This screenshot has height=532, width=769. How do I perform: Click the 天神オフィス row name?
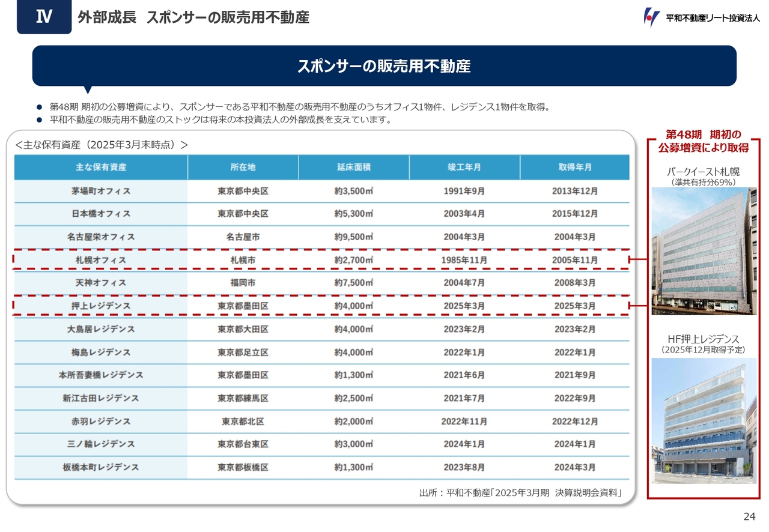coord(101,282)
